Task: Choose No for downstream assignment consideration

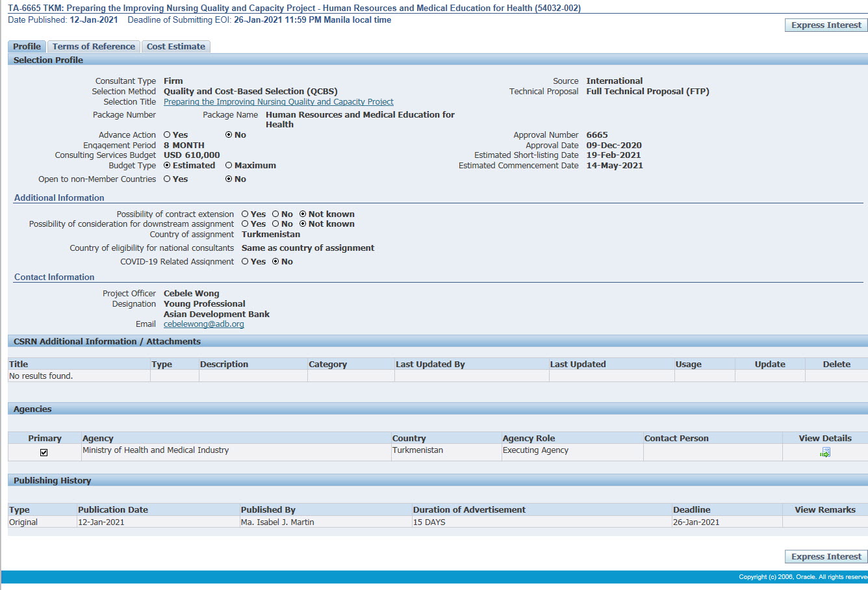Action: 275,224
